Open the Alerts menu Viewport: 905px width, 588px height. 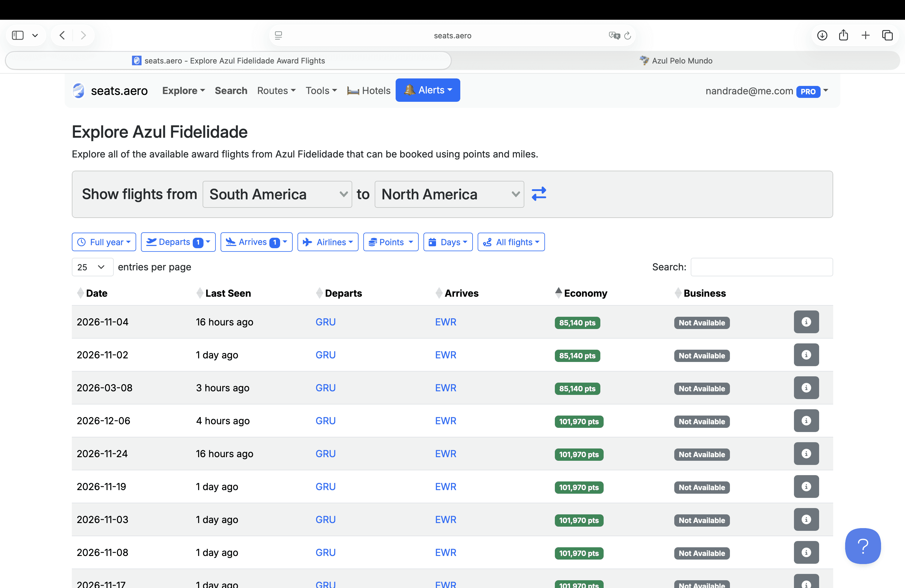pos(427,90)
